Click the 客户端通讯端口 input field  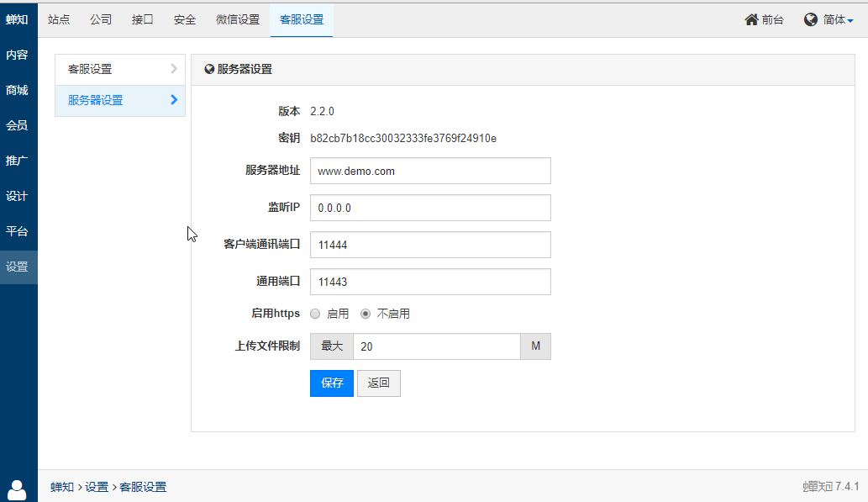coord(430,245)
